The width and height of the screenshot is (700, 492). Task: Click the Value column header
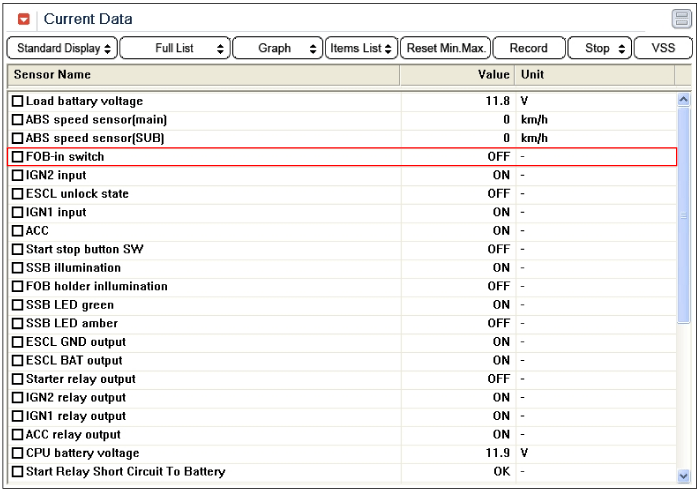(x=458, y=75)
